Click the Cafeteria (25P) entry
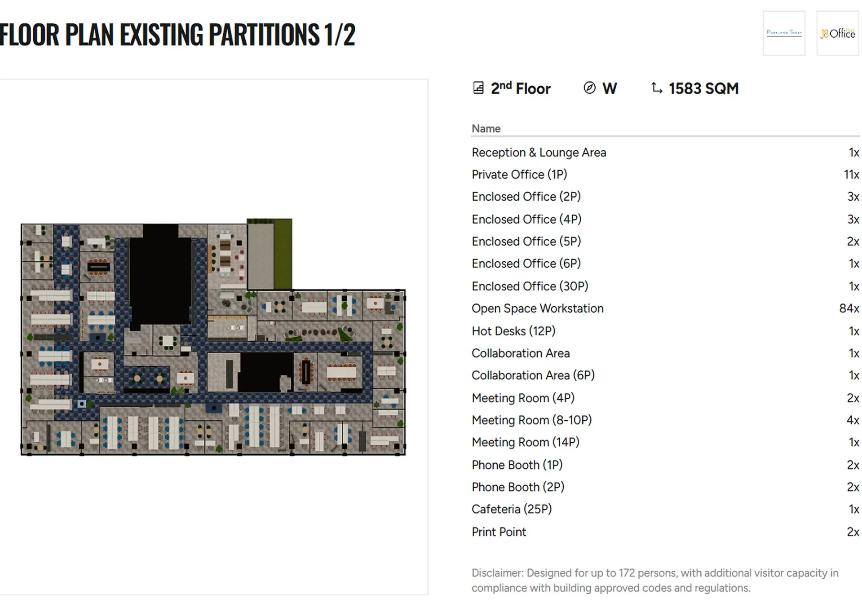 pos(512,509)
